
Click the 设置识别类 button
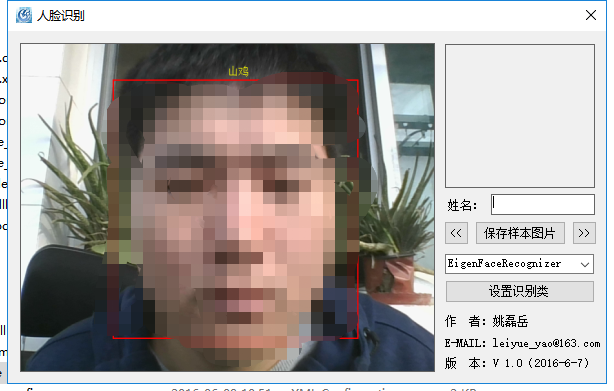[519, 291]
